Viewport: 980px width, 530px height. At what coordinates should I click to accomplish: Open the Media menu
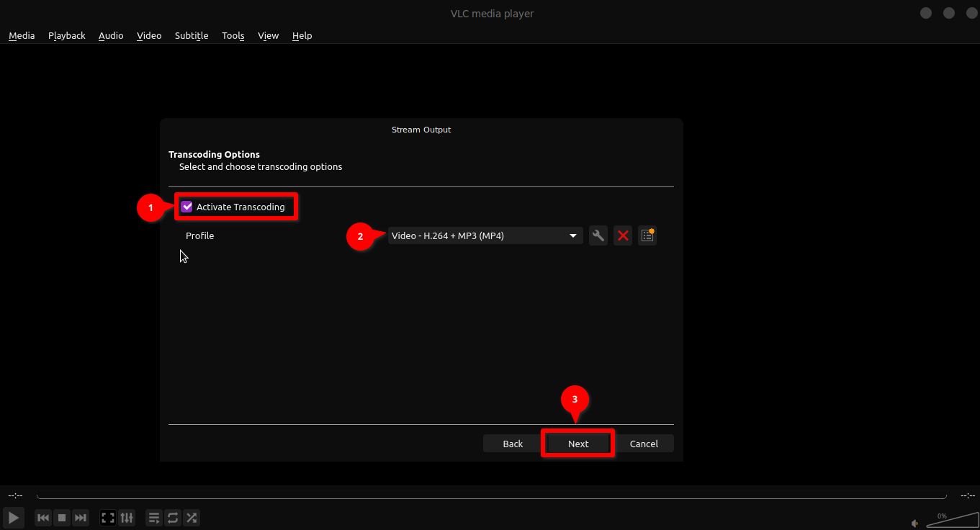pos(22,35)
